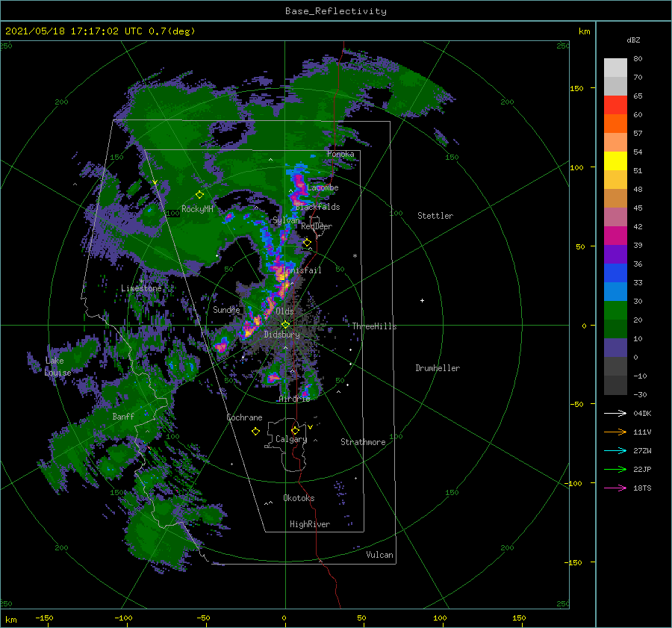The width and height of the screenshot is (672, 628).
Task: Click the Innisfail city label
Action: [x=302, y=270]
